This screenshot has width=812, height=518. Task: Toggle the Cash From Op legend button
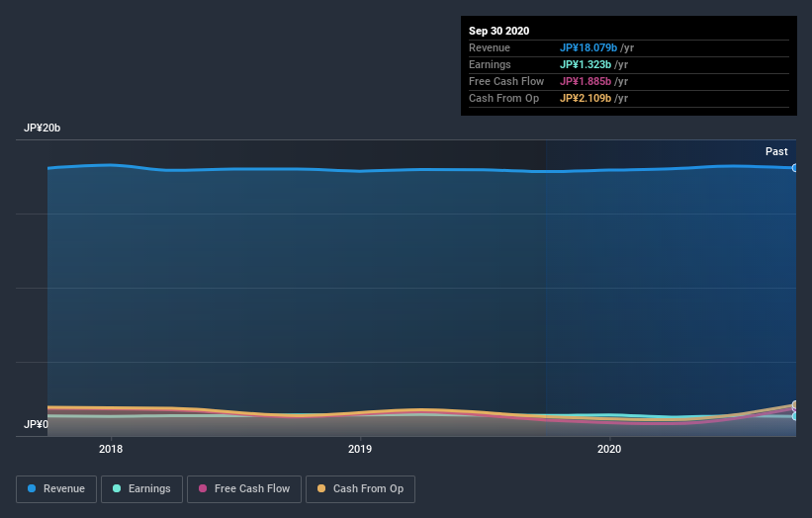tap(360, 489)
